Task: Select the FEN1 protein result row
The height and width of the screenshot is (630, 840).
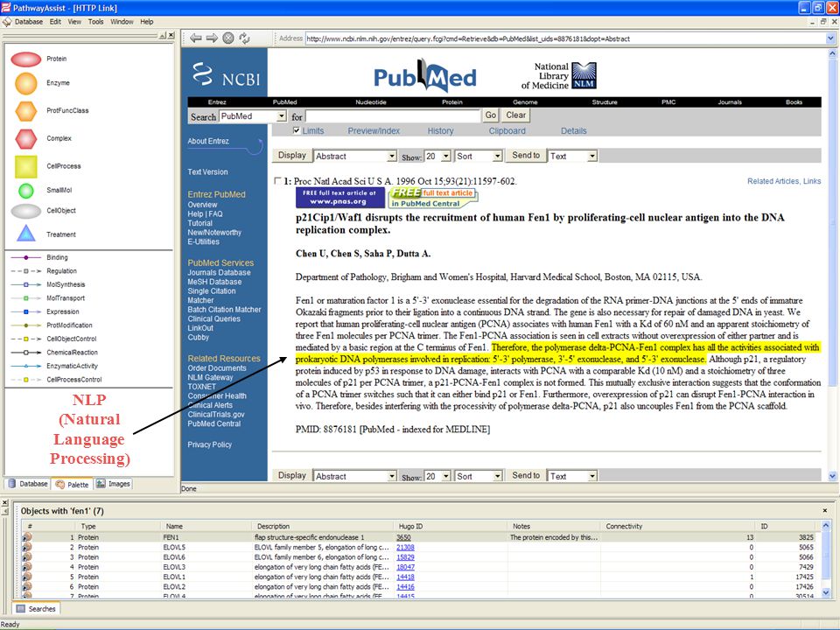Action: pyautogui.click(x=418, y=537)
